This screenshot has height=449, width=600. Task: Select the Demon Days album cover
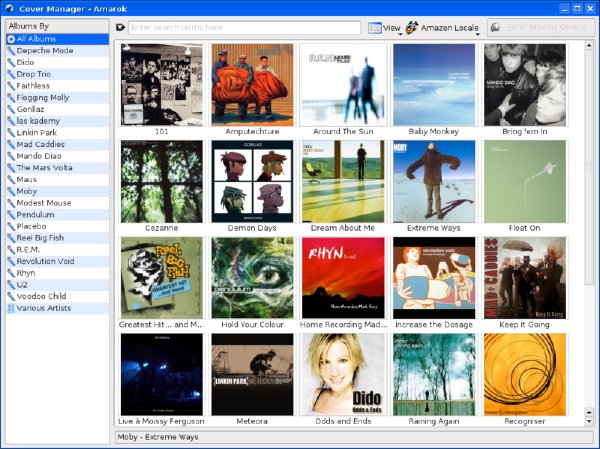point(252,181)
